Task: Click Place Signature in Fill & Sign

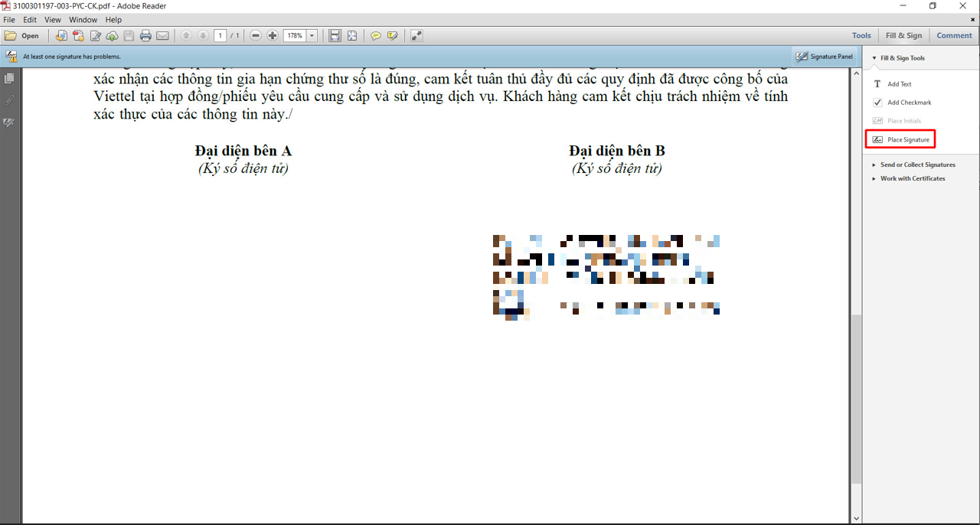Action: tap(908, 140)
